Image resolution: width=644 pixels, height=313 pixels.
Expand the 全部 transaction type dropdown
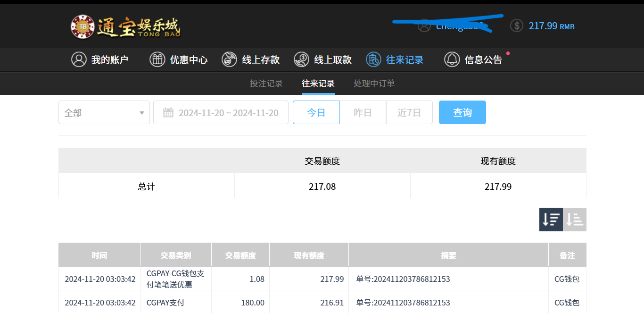point(104,112)
